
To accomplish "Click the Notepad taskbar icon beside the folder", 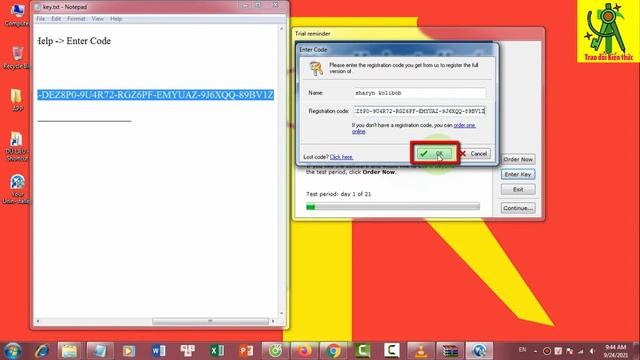I will click(x=99, y=351).
